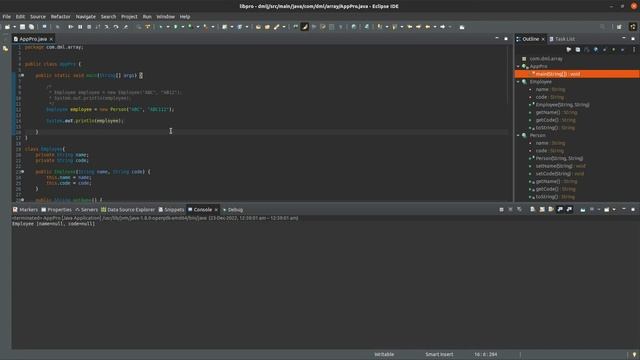
Task: Click the Debug launch bug icon
Action: point(161,27)
